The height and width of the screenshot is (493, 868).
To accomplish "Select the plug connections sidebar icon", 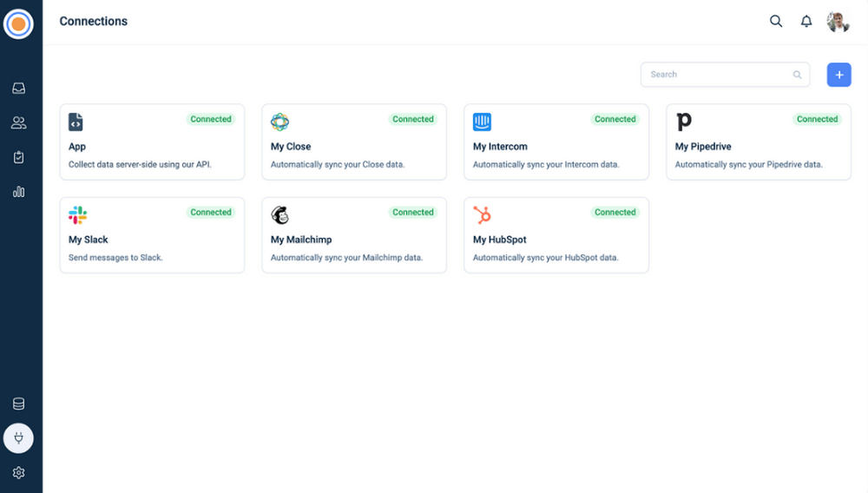I will (x=18, y=438).
